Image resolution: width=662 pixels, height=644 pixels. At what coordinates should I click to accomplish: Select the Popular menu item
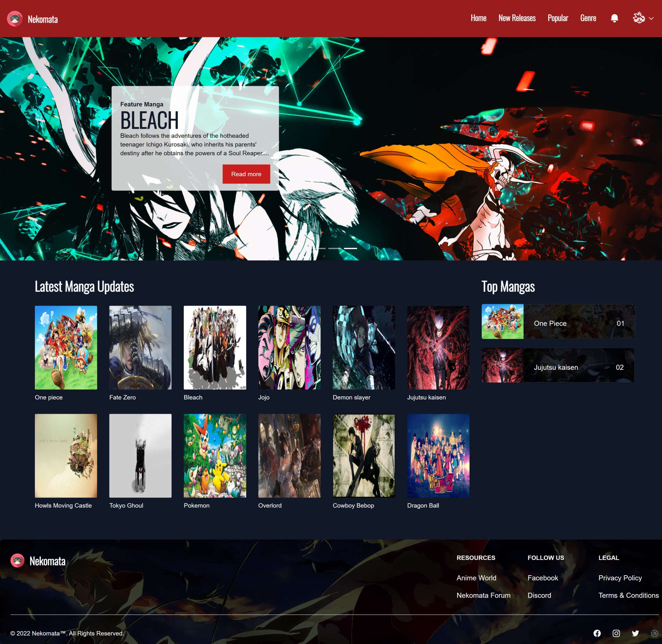(x=558, y=18)
